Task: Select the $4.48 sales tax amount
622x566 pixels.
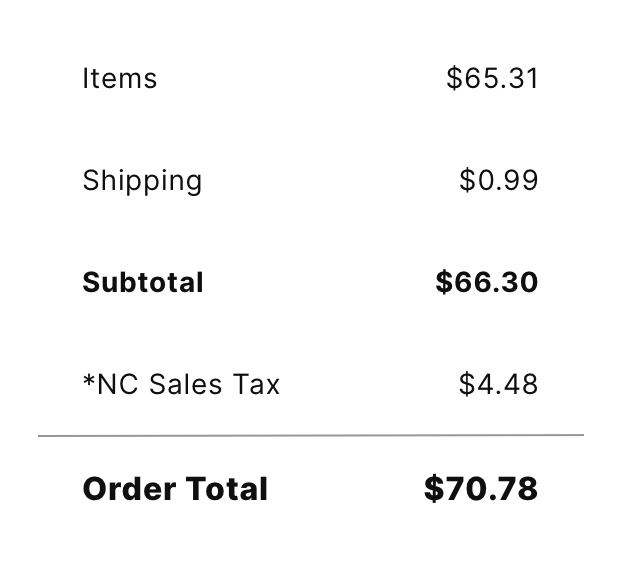Action: tap(499, 384)
